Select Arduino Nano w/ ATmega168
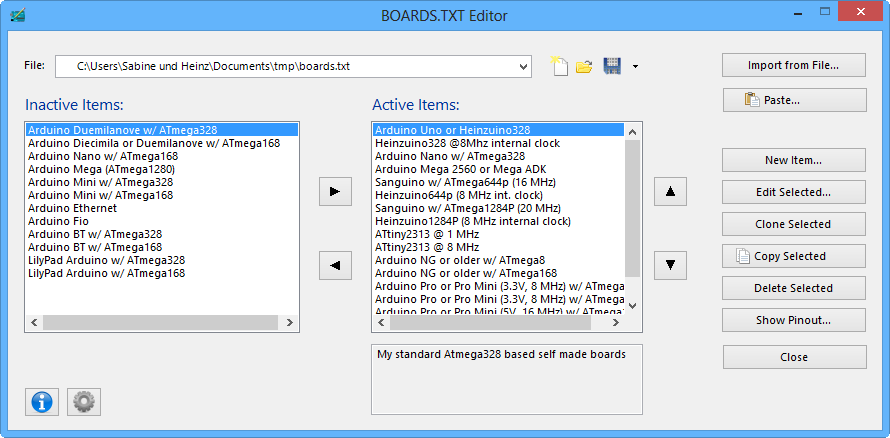The image size is (890, 438). click(x=162, y=156)
